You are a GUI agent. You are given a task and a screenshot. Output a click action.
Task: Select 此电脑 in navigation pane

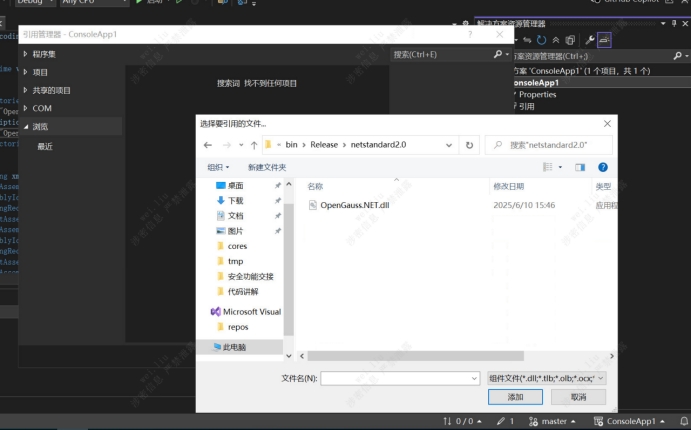pyautogui.click(x=234, y=347)
